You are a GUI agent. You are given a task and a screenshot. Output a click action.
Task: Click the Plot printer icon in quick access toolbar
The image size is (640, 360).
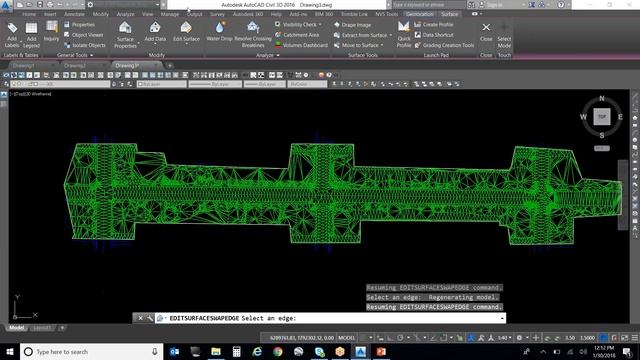(x=50, y=4)
